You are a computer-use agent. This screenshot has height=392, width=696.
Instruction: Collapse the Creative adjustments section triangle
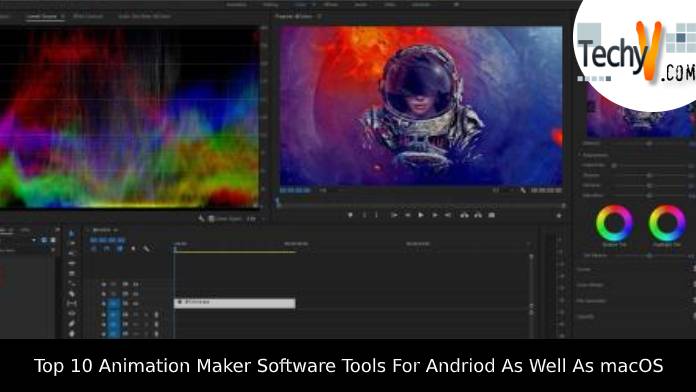(580, 155)
